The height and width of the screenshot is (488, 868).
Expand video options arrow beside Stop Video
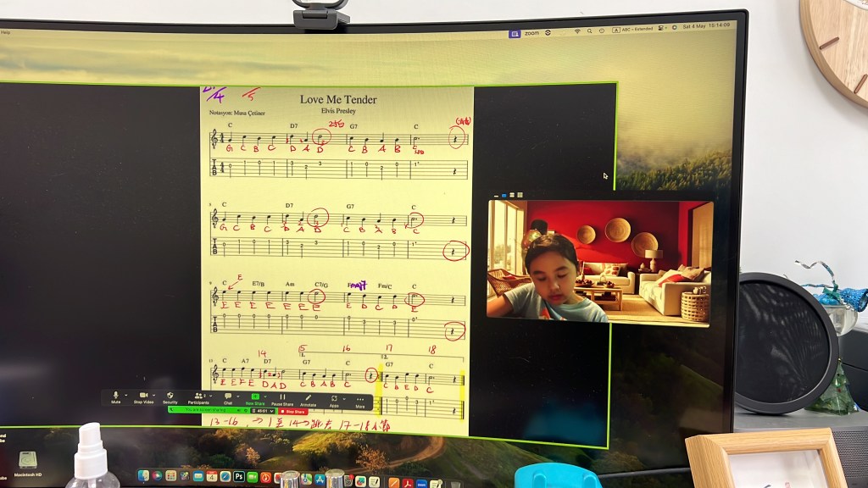pos(154,395)
